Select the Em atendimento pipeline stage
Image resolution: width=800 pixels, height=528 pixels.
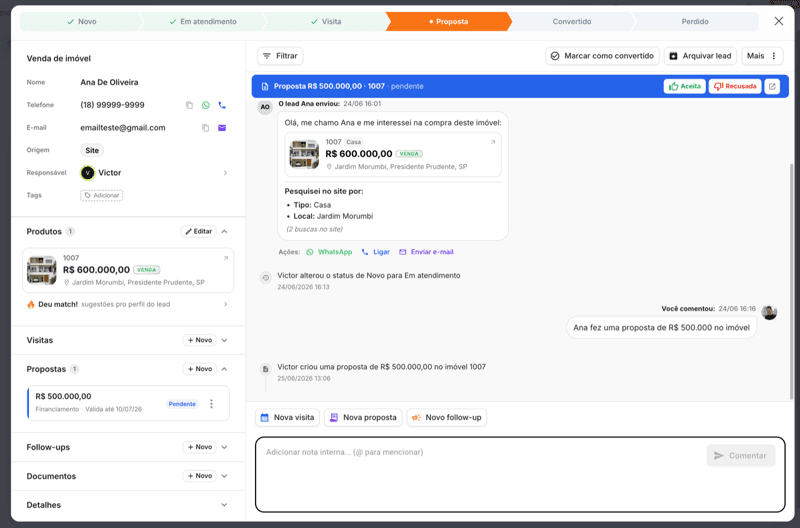203,21
